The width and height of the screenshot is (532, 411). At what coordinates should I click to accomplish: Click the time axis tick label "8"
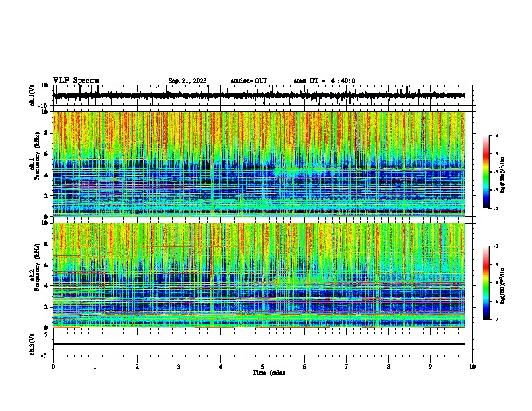pyautogui.click(x=388, y=367)
